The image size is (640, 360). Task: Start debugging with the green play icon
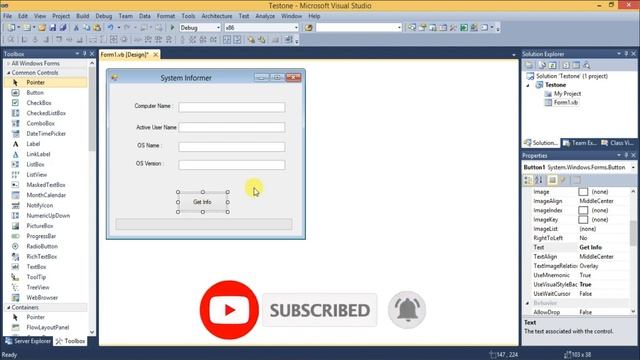point(172,28)
